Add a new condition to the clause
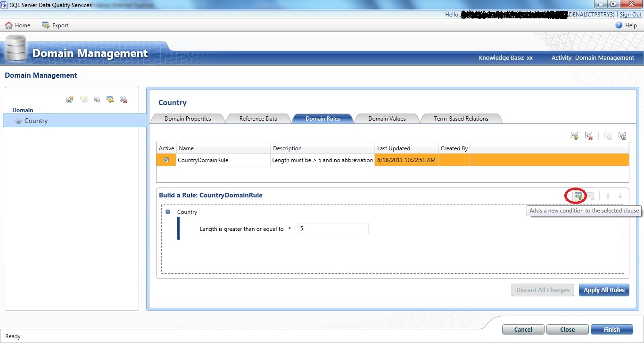 tap(578, 196)
